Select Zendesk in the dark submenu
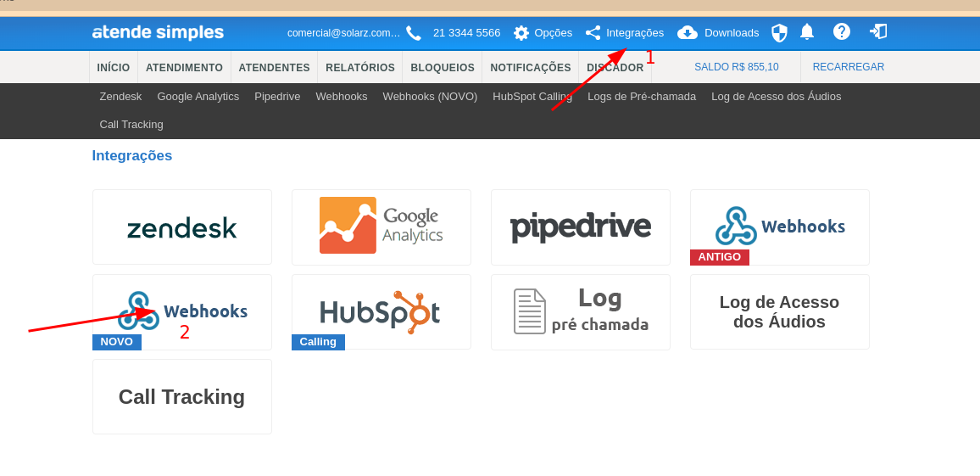The width and height of the screenshot is (980, 476). [x=120, y=97]
